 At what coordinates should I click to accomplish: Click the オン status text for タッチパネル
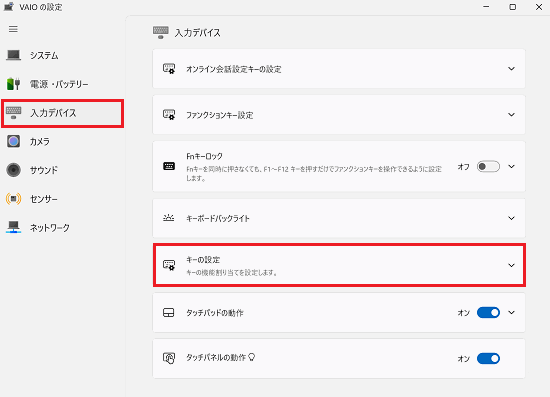click(x=463, y=359)
